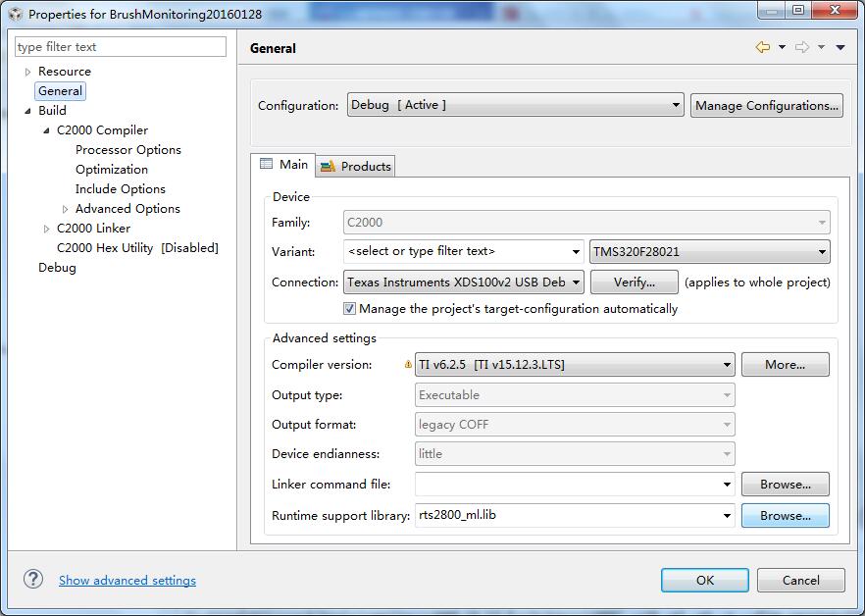Select Resource in the tree
The width and height of the screenshot is (865, 616).
[64, 72]
